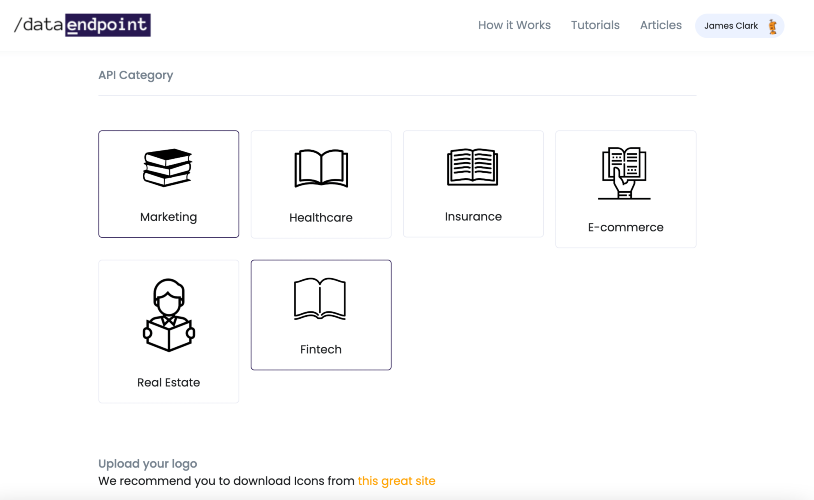
Task: Choose the Real Estate category label
Action: (x=169, y=383)
